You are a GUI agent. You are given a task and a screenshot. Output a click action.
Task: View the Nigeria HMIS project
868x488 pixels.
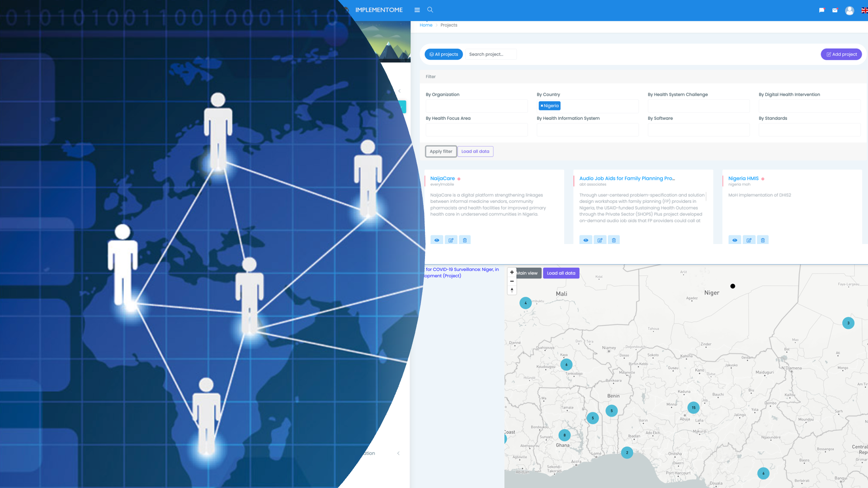tap(735, 240)
